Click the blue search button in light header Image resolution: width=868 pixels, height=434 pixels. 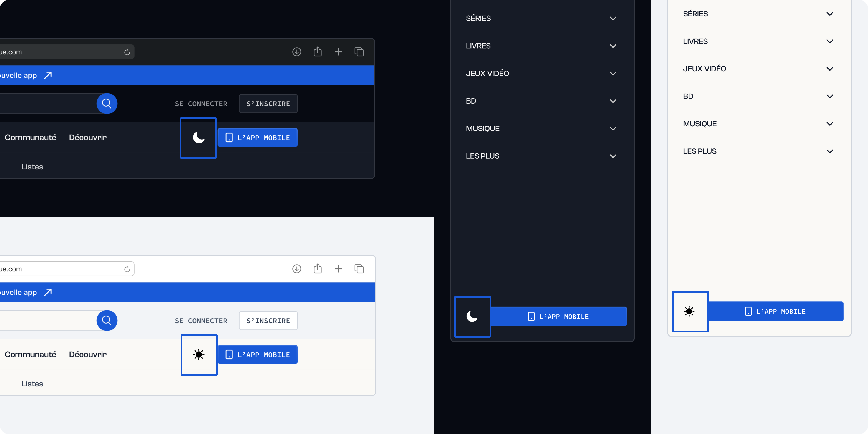(x=107, y=321)
